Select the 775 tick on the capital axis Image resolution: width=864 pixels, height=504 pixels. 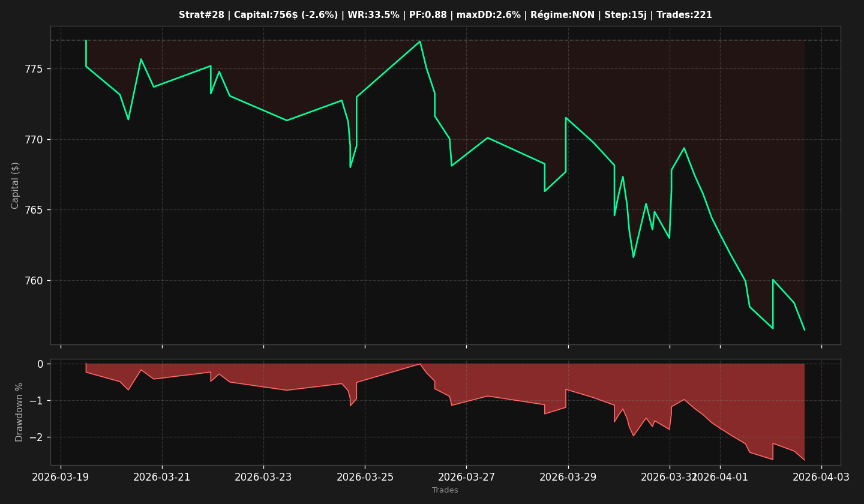(34, 69)
